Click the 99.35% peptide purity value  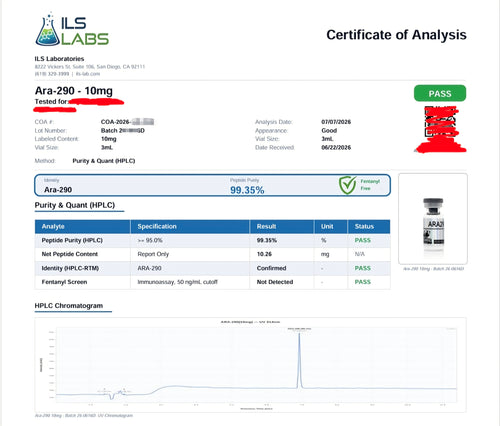[x=247, y=190]
